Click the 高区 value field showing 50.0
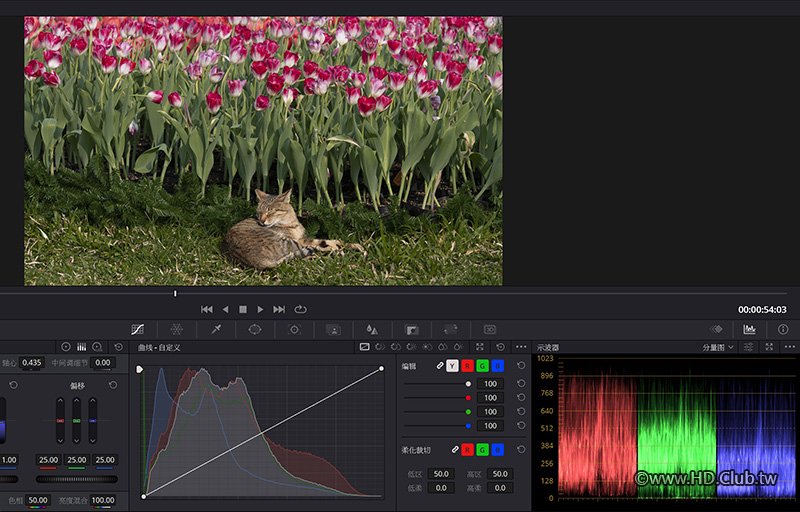Viewport: 800px width, 512px height. [500, 474]
